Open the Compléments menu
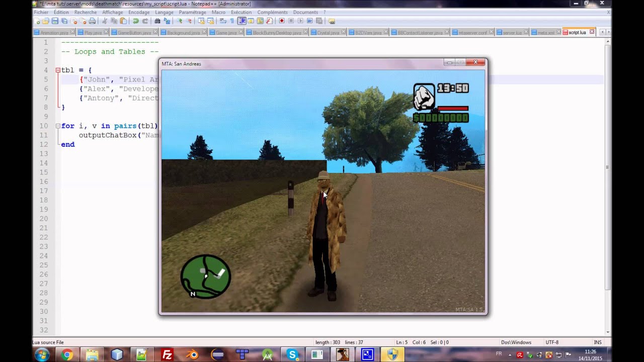This screenshot has width=644, height=362. point(272,12)
